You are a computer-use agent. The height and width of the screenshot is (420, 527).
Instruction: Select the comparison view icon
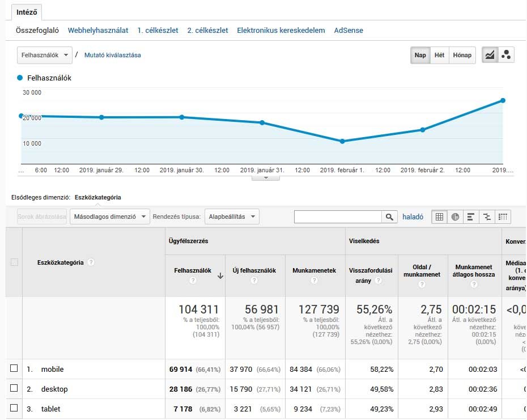[x=487, y=217]
